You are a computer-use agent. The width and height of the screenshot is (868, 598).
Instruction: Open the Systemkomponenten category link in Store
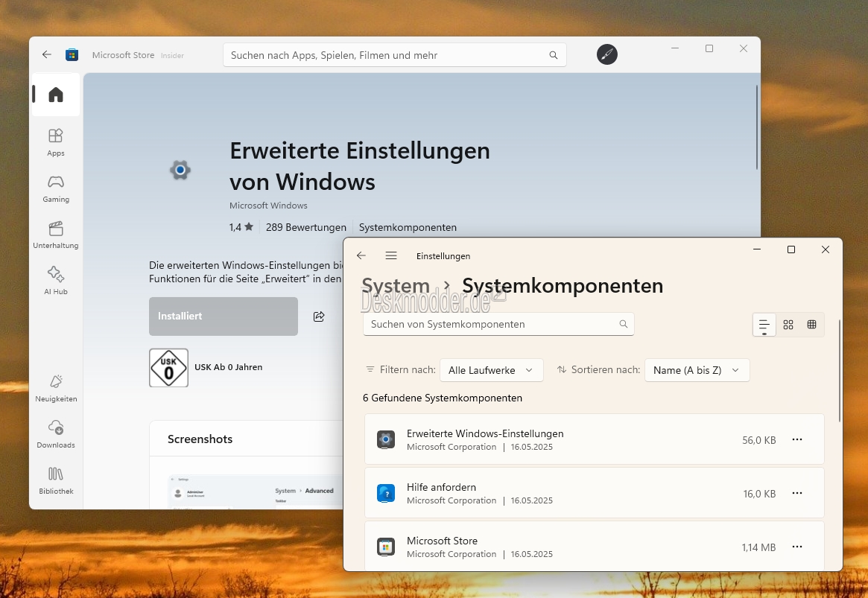coord(408,227)
